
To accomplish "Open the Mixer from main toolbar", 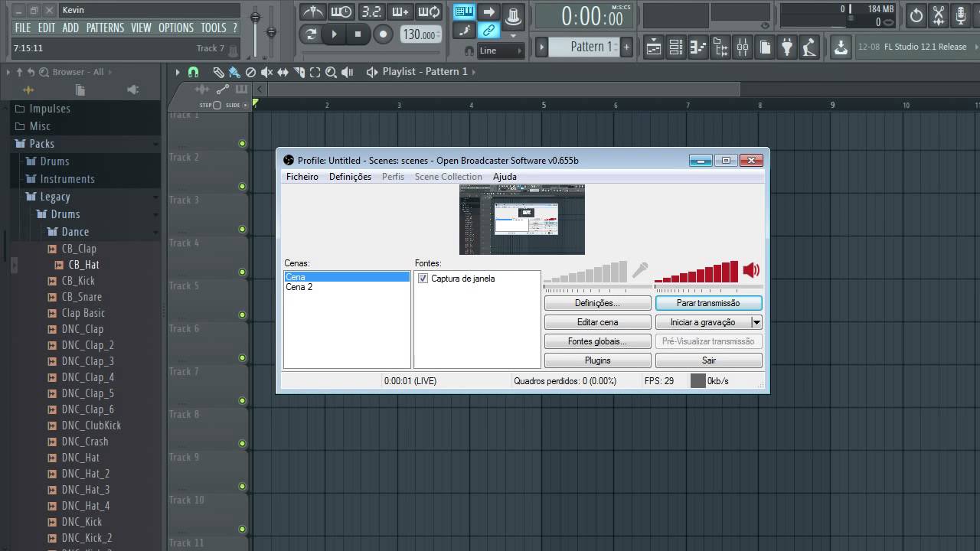I will [x=743, y=47].
